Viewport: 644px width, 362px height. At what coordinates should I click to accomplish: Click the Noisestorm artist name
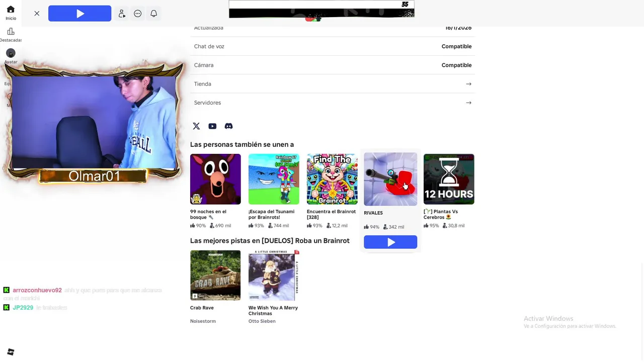point(203,321)
